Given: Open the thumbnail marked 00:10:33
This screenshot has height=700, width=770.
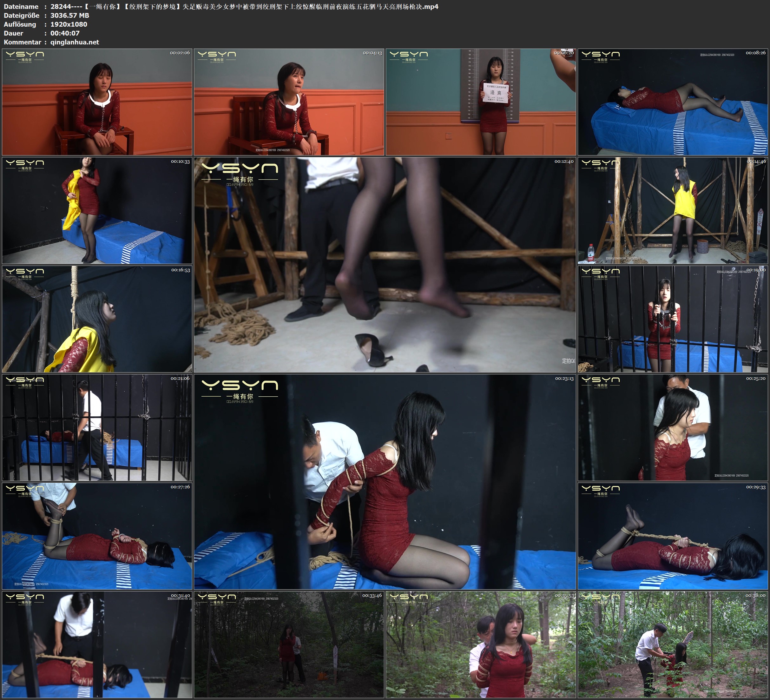Looking at the screenshot, I should (x=97, y=210).
